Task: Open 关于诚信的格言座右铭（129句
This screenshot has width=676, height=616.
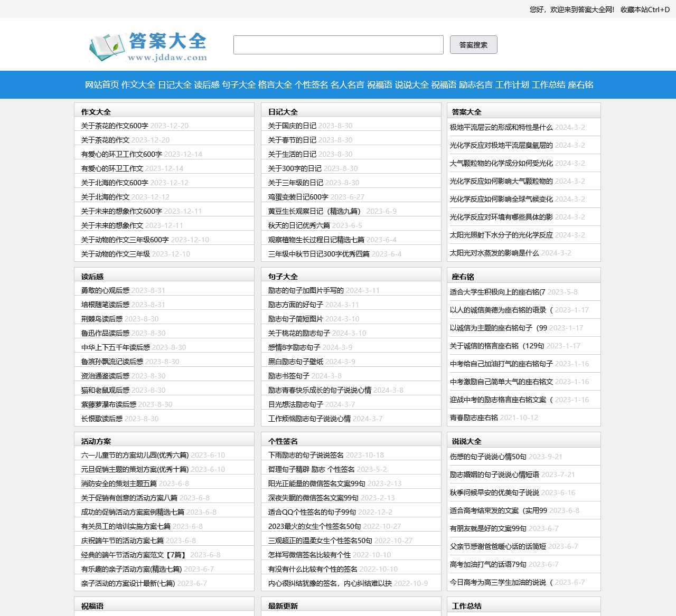Action: (x=496, y=346)
